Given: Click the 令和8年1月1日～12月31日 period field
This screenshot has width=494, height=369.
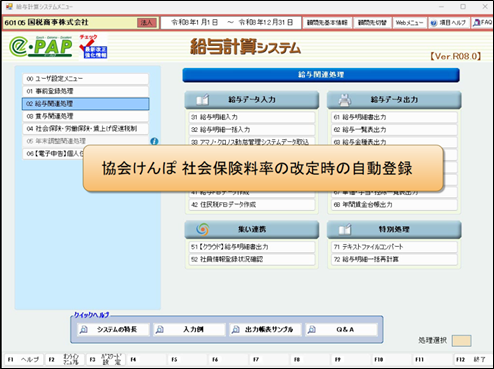Looking at the screenshot, I should coord(231,23).
